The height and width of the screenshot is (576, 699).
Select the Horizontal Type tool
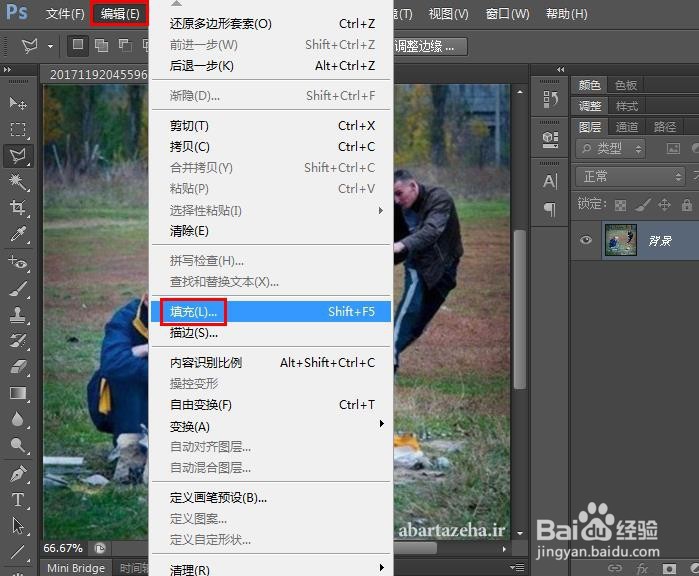point(18,500)
